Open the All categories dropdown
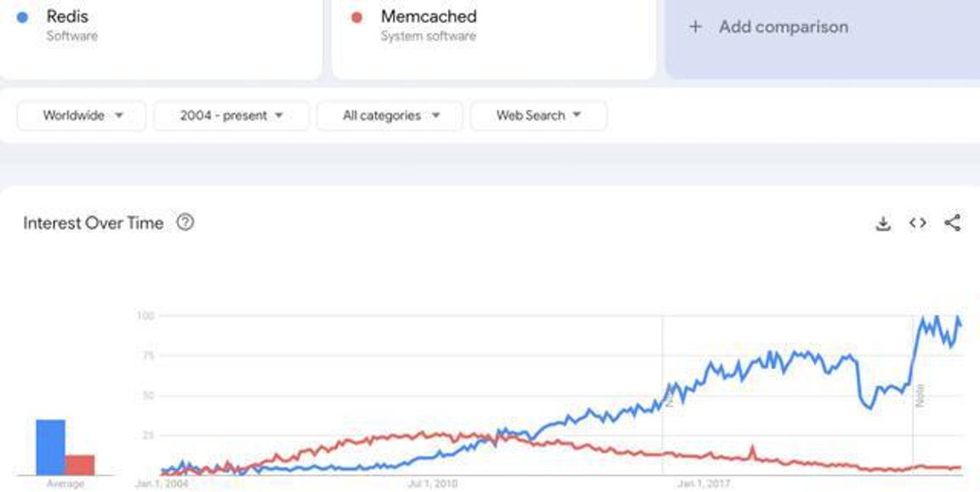This screenshot has height=492, width=980. click(x=390, y=116)
